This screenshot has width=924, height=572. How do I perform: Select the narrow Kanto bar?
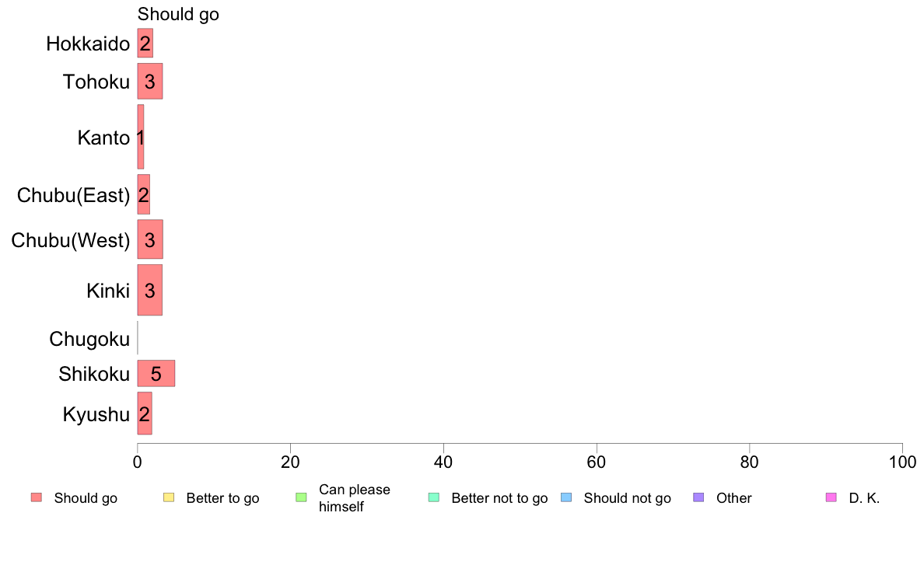tap(140, 137)
